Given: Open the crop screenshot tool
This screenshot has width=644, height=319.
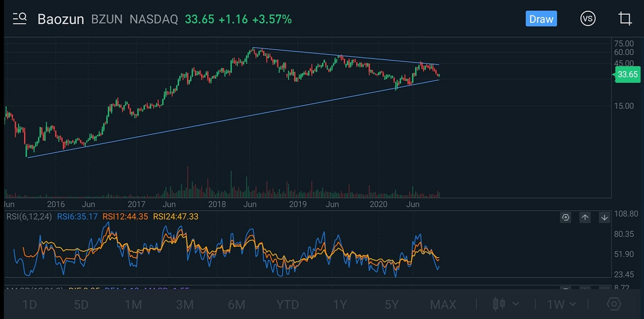Looking at the screenshot, I should [625, 19].
